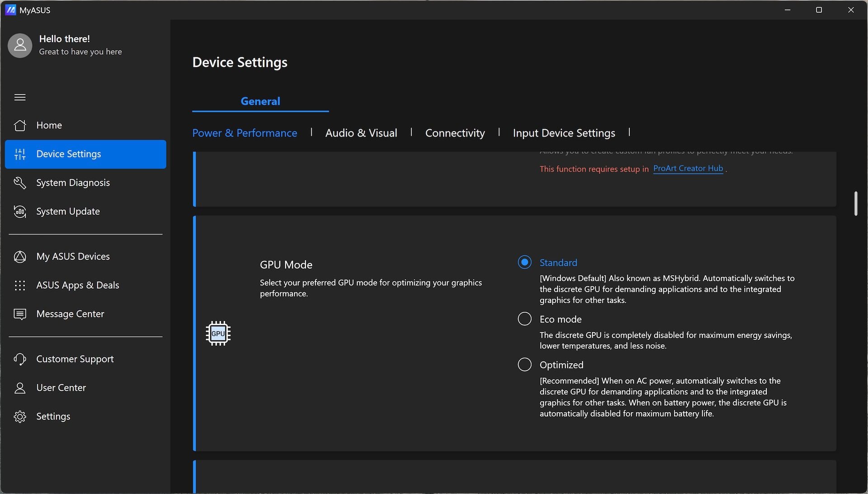Select Eco mode GPU option
The width and height of the screenshot is (868, 494).
(524, 319)
